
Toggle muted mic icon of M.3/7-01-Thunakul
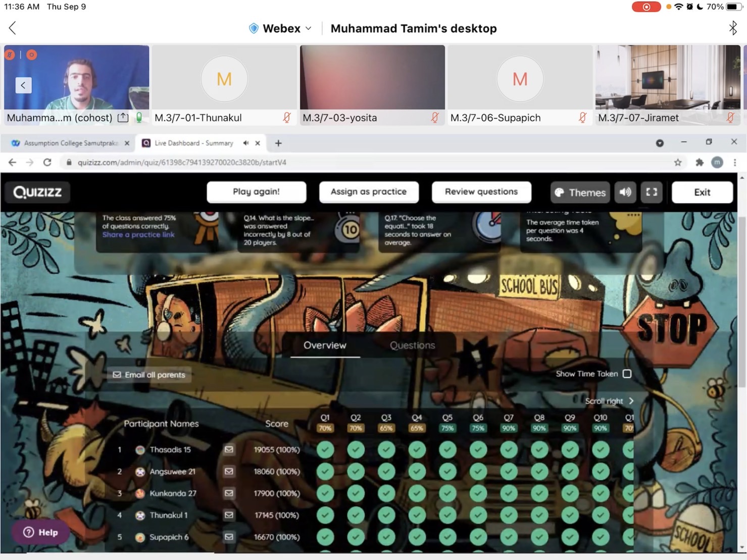286,118
